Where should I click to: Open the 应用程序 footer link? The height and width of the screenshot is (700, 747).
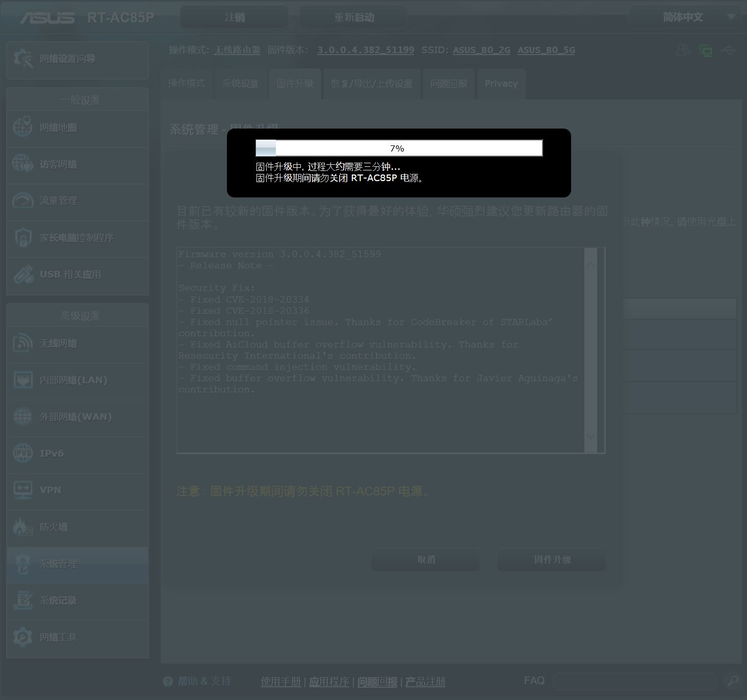click(x=329, y=682)
